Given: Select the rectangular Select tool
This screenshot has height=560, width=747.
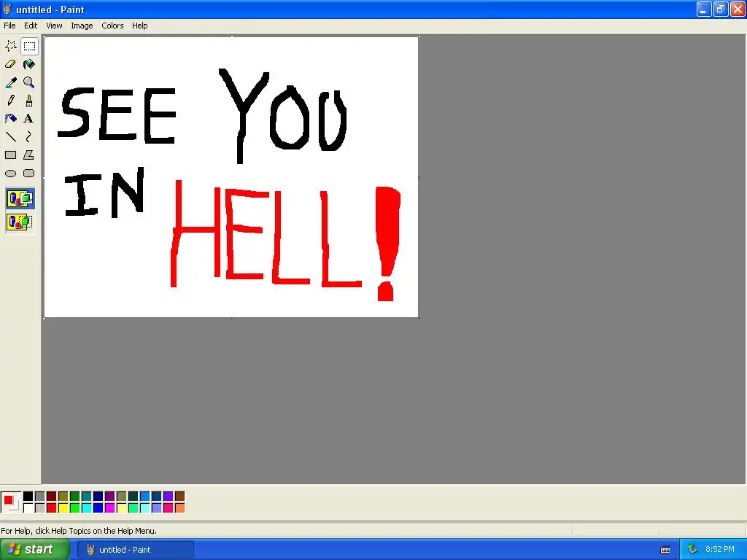Looking at the screenshot, I should (x=29, y=46).
